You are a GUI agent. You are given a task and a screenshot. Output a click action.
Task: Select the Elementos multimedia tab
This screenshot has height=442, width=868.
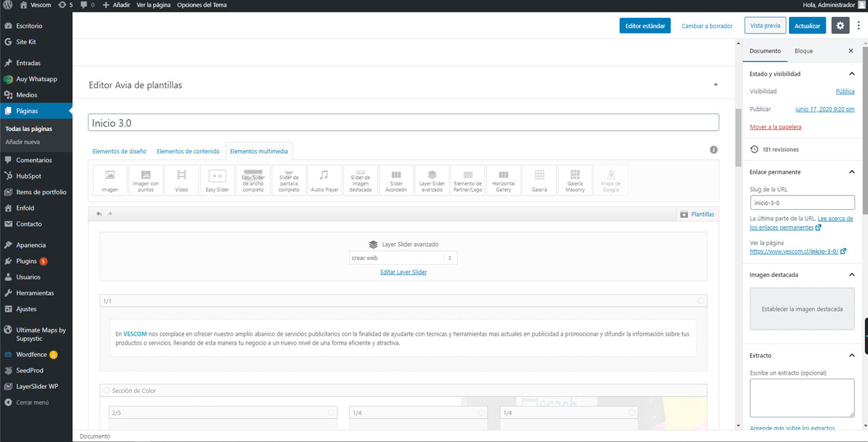(259, 151)
